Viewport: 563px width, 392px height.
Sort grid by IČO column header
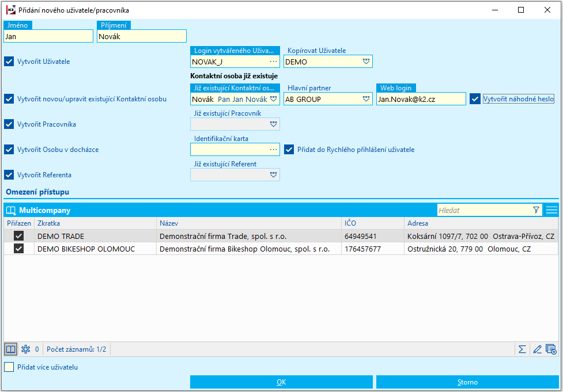click(373, 223)
